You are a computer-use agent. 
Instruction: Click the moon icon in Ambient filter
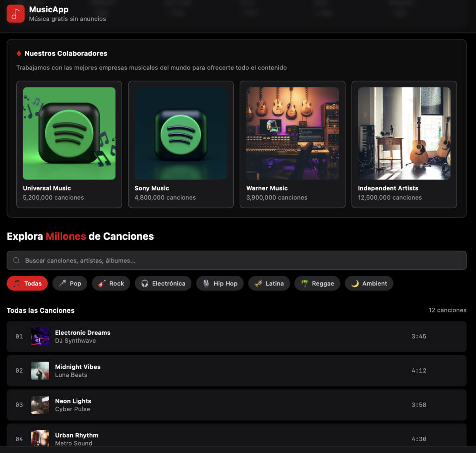355,283
